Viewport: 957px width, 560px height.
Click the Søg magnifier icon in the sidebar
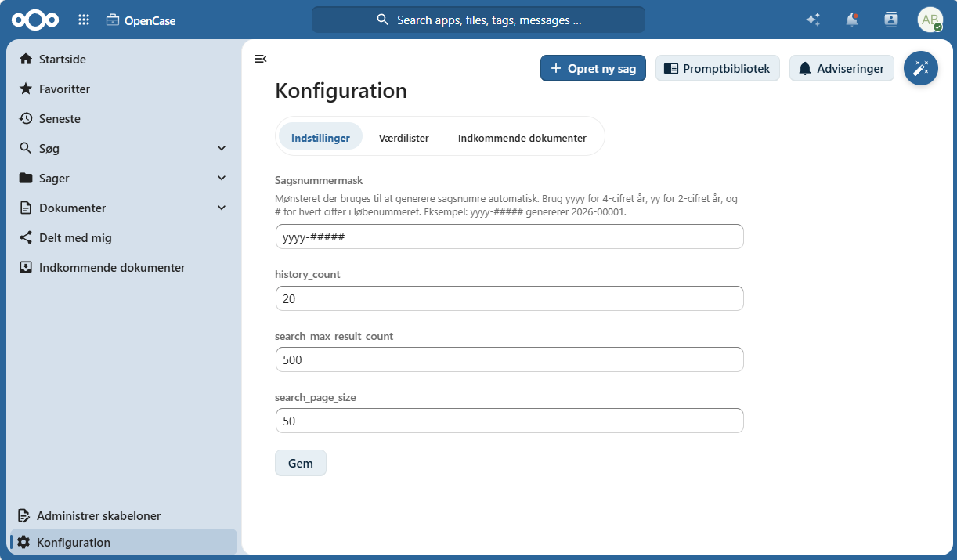point(26,148)
